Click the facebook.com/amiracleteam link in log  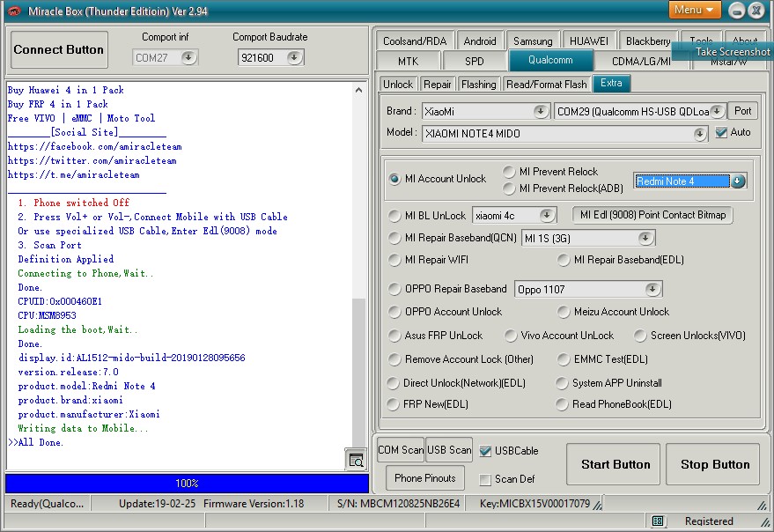tap(95, 147)
